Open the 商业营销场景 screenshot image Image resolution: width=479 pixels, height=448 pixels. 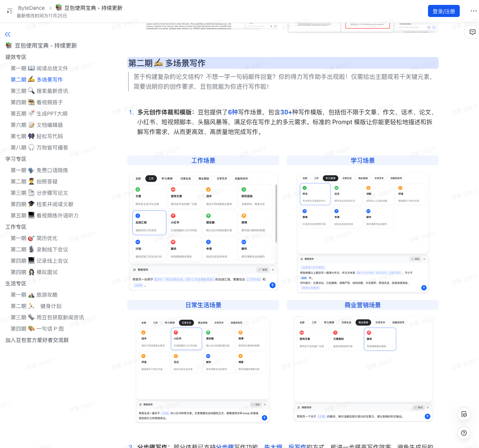[363, 369]
